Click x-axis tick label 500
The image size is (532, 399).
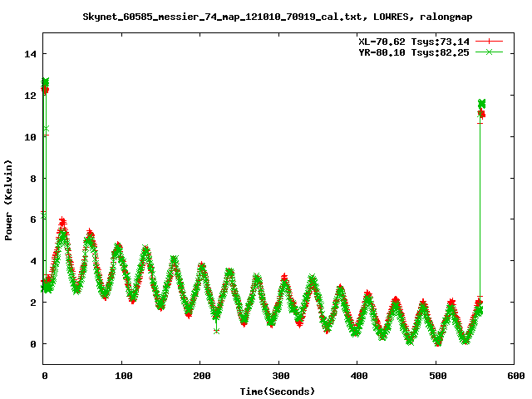point(438,376)
